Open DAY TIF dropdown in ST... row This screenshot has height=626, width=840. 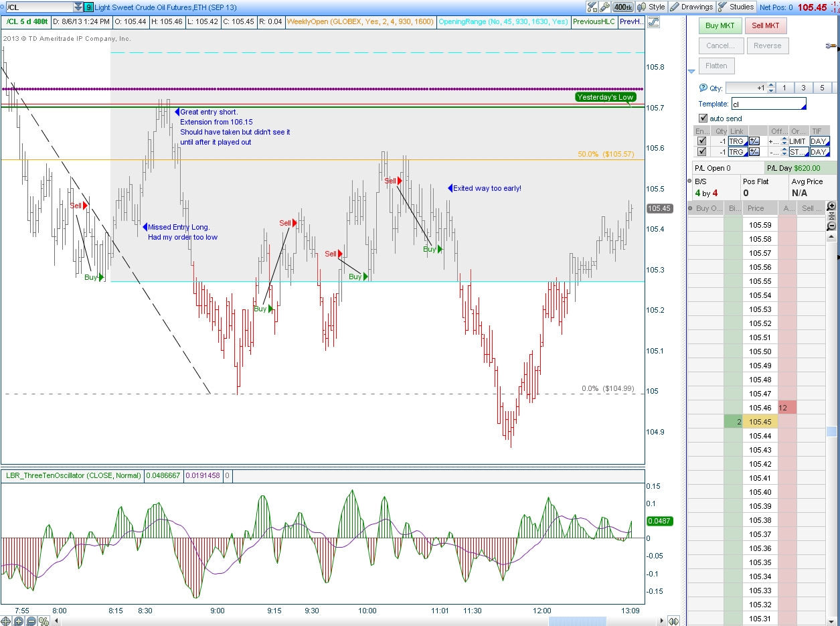click(x=819, y=152)
